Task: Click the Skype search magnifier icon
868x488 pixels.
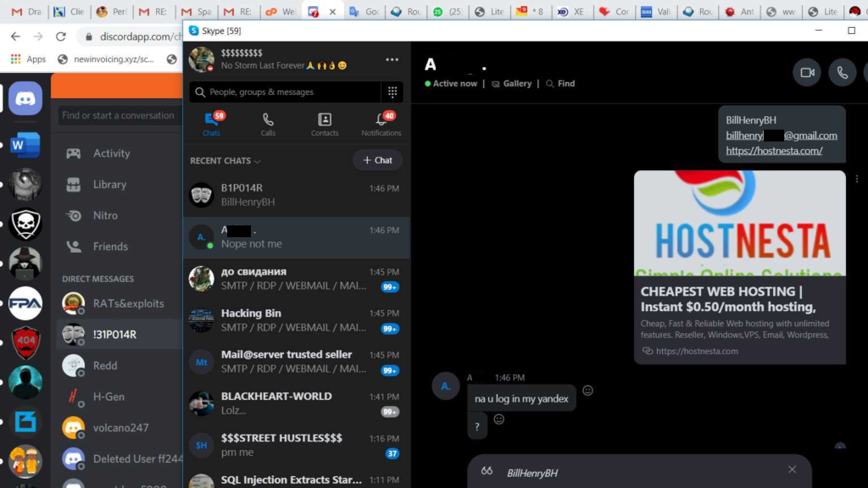Action: pos(200,92)
